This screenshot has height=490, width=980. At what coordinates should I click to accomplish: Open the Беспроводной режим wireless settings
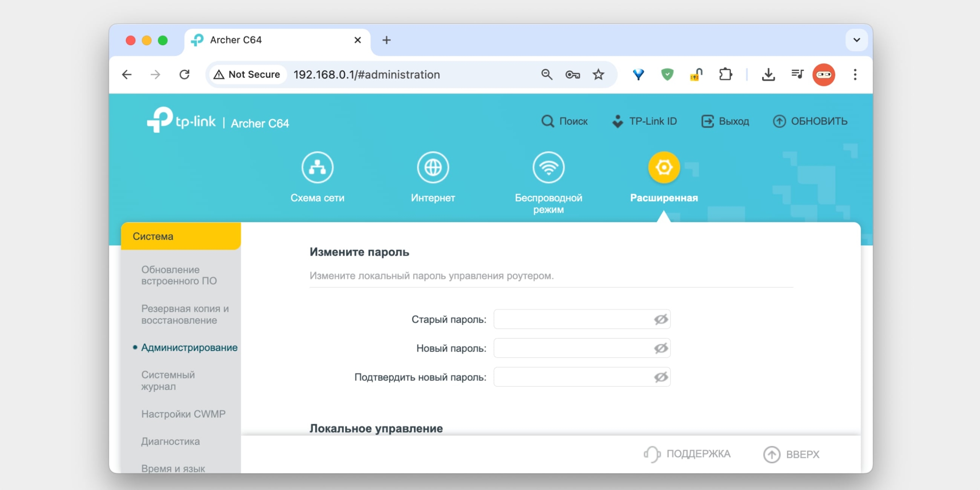click(x=549, y=167)
